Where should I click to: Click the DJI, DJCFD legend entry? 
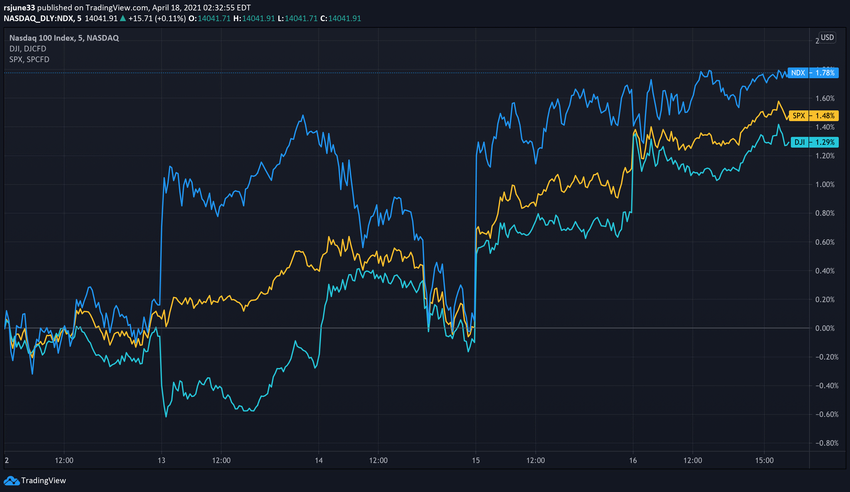pos(28,49)
